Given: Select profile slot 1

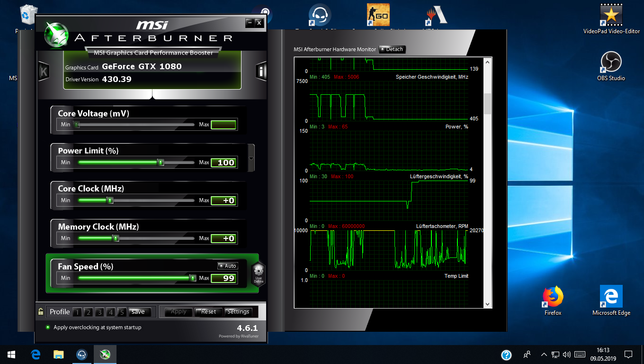Looking at the screenshot, I should coord(77,312).
